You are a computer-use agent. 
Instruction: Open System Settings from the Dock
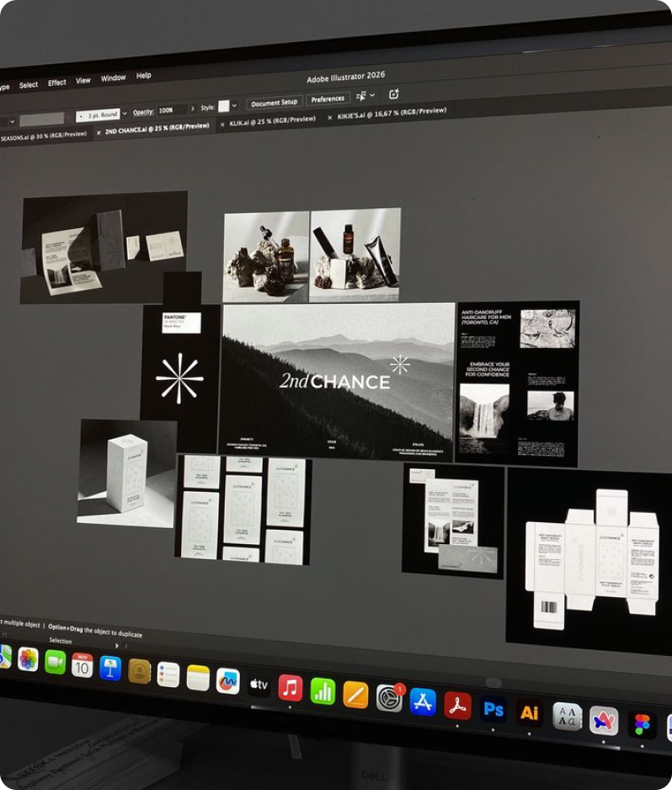point(389,698)
